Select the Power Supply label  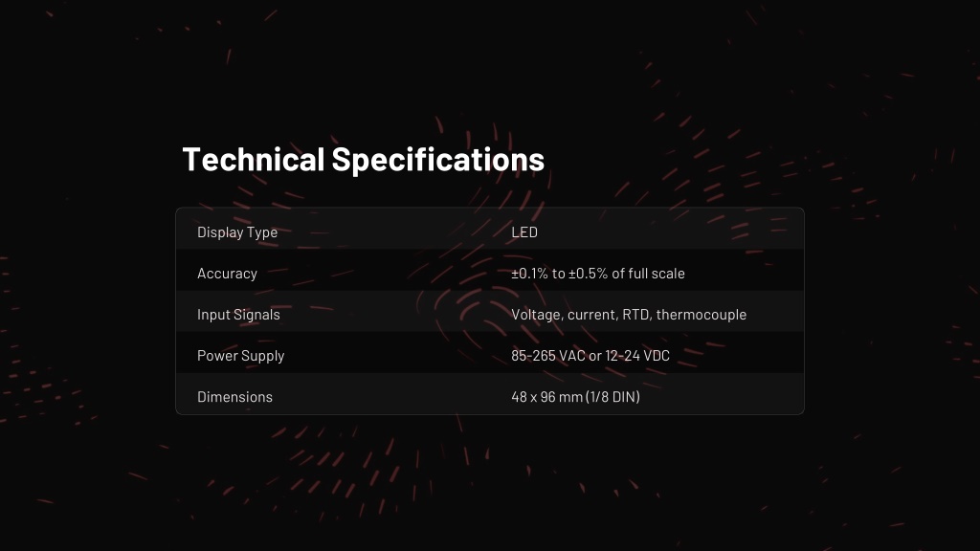pos(240,356)
